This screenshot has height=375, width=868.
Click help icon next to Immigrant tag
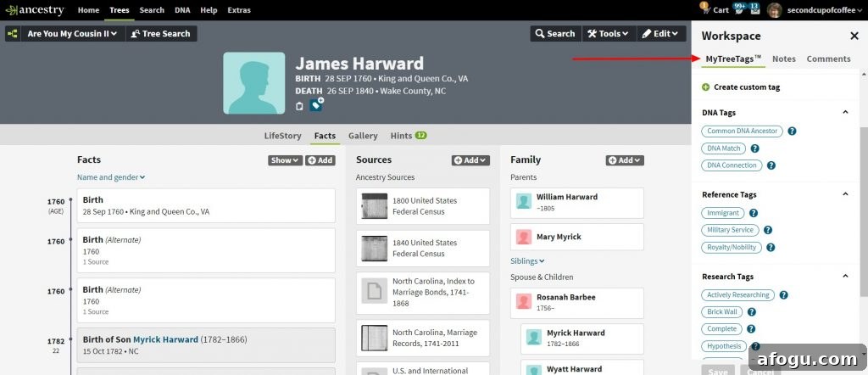pos(754,213)
